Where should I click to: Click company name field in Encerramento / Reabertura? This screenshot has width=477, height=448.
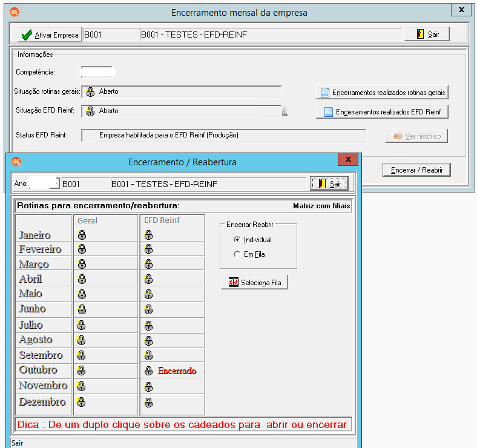209,184
